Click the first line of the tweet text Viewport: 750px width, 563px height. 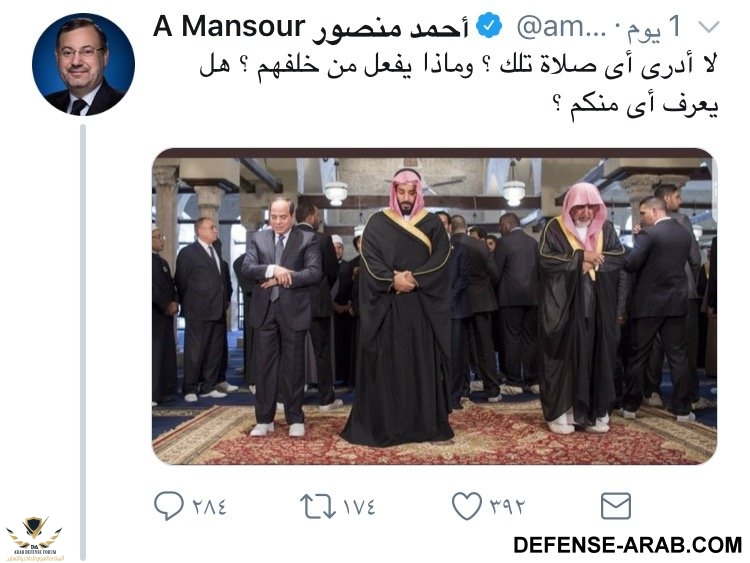point(458,65)
